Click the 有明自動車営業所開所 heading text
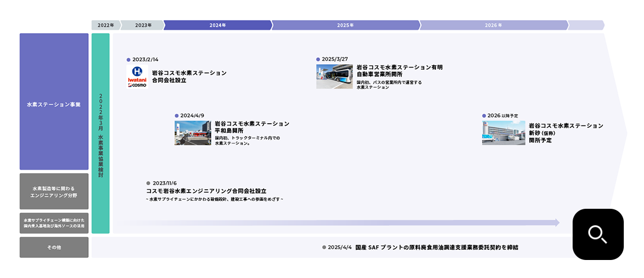This screenshot has height=278, width=644. [399, 71]
